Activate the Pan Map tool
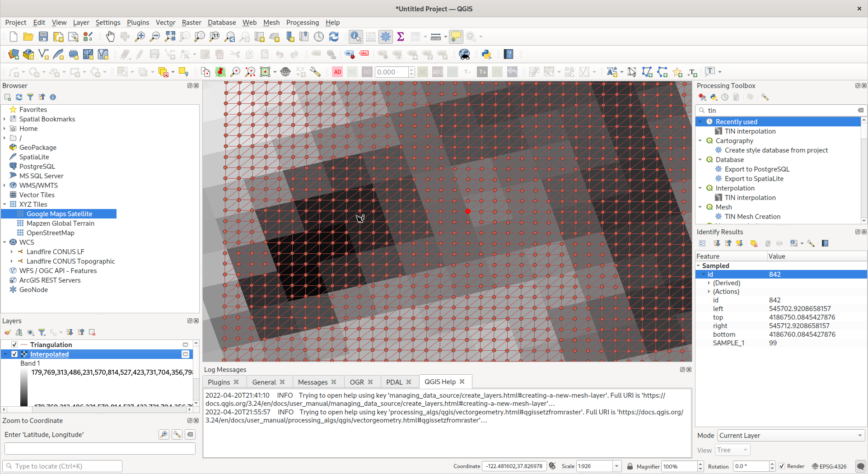This screenshot has width=868, height=474. (x=110, y=37)
